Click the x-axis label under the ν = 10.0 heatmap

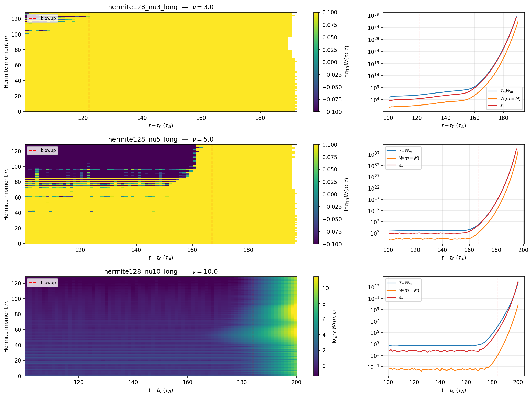(x=161, y=390)
